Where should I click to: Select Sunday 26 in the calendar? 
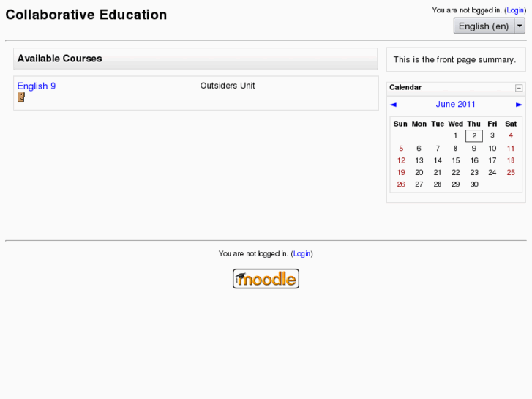click(401, 184)
